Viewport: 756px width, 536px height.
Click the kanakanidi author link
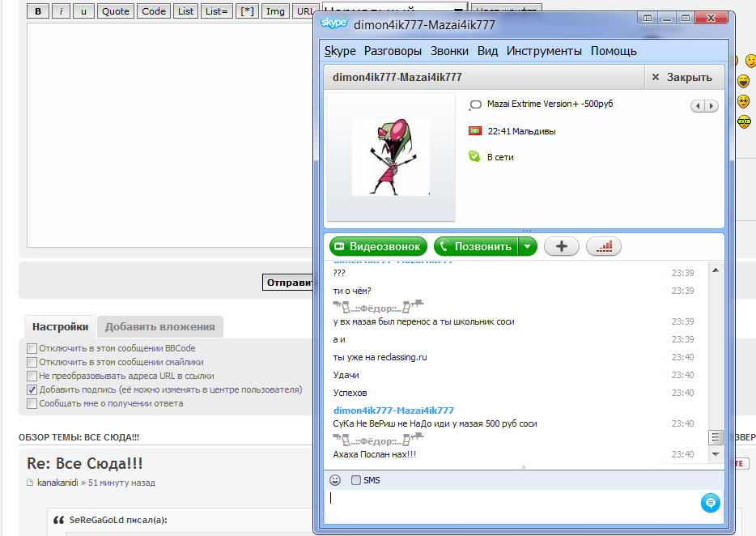pos(57,483)
